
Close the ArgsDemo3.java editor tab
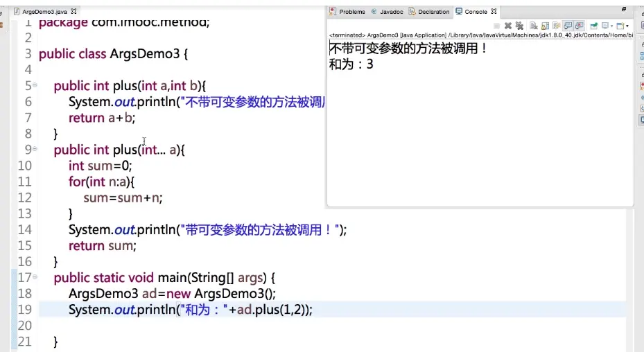tap(73, 11)
